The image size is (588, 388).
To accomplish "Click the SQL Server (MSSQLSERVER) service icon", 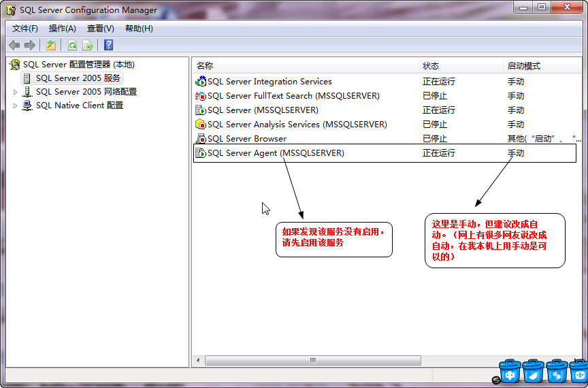I will tap(201, 110).
